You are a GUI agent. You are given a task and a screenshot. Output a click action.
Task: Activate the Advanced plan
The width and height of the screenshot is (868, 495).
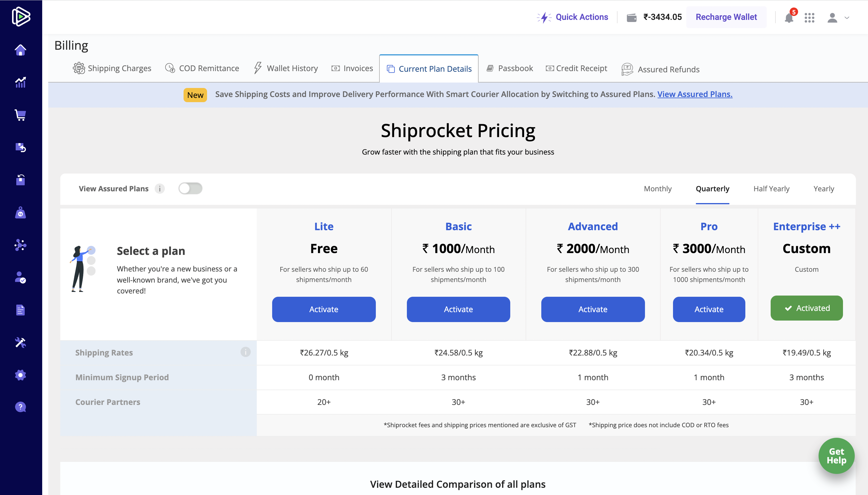click(x=593, y=309)
